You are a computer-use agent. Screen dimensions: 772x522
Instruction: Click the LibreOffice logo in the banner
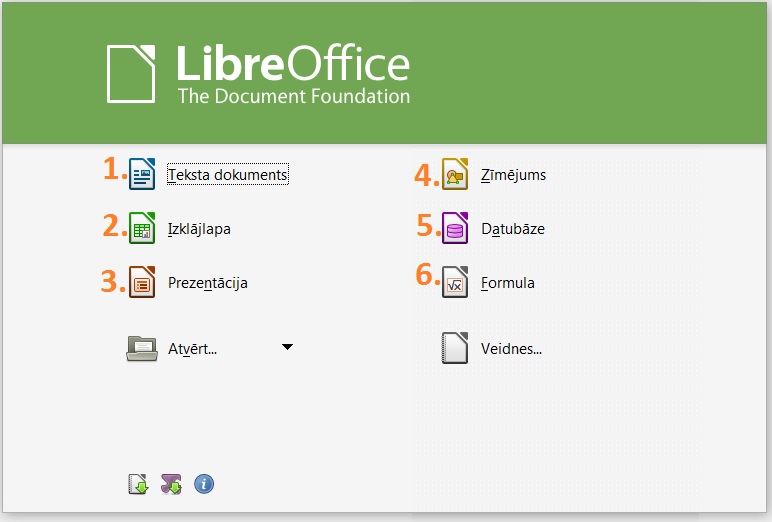click(x=258, y=74)
